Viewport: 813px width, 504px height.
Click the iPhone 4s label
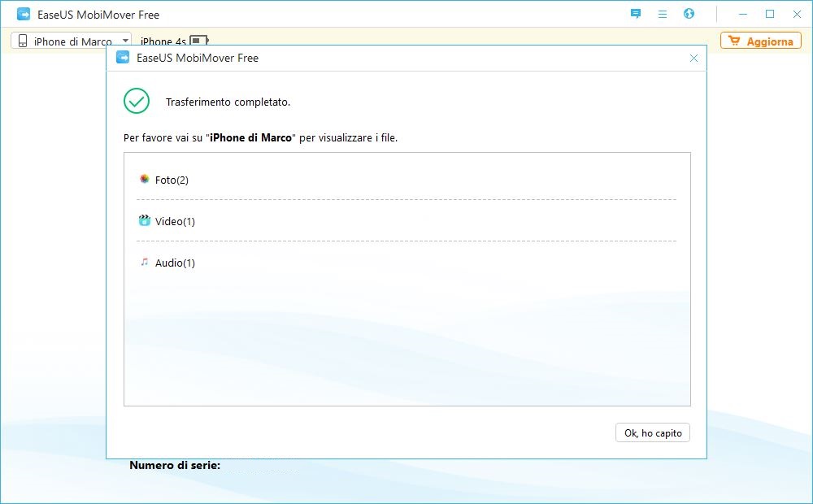163,41
